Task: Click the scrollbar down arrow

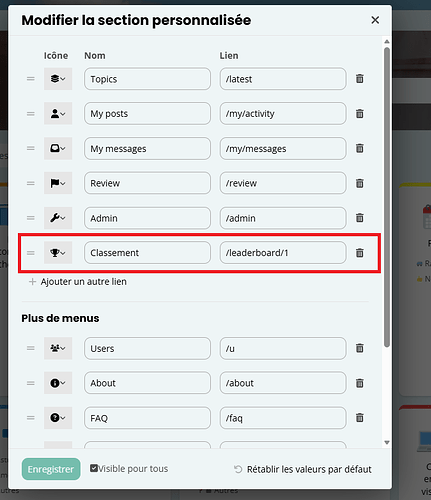Action: point(387,442)
